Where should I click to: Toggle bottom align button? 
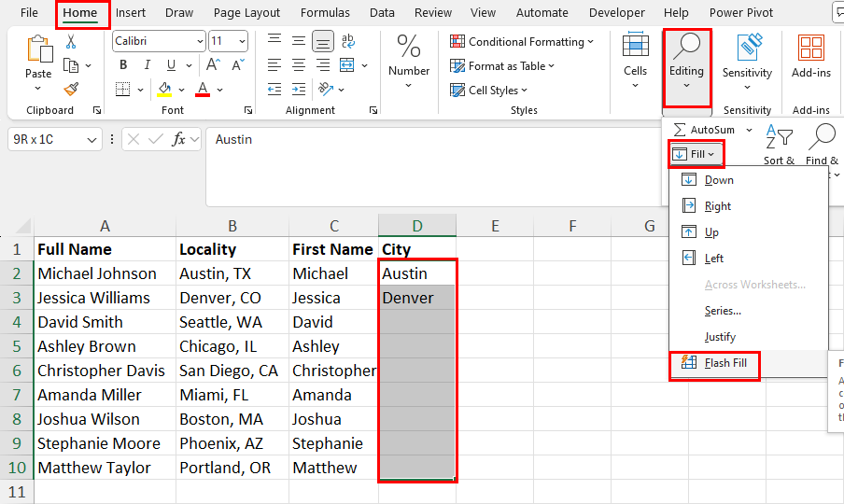pyautogui.click(x=322, y=41)
